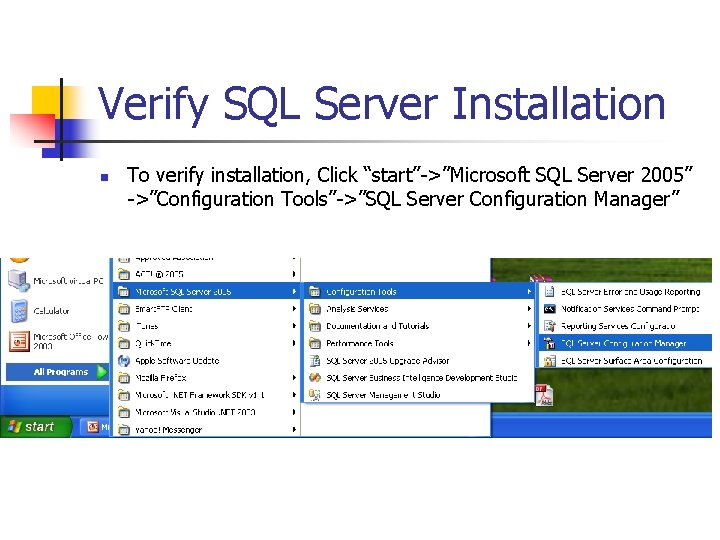Open the iTunes program folder
720x540 pixels.
coord(207,326)
